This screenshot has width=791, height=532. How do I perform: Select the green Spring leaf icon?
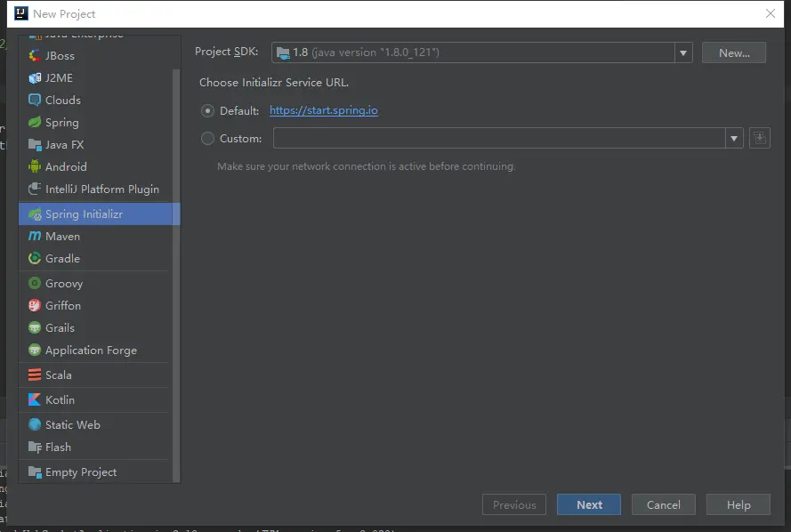coord(35,122)
